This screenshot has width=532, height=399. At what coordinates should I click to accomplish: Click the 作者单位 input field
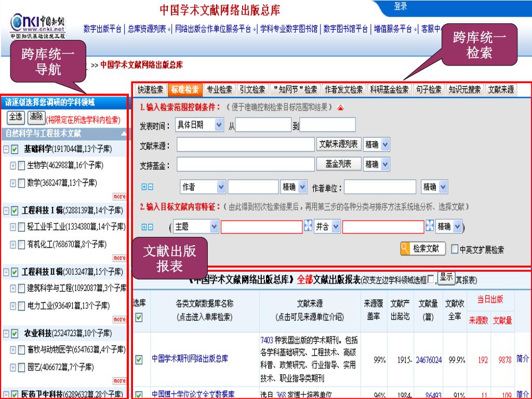coord(380,187)
